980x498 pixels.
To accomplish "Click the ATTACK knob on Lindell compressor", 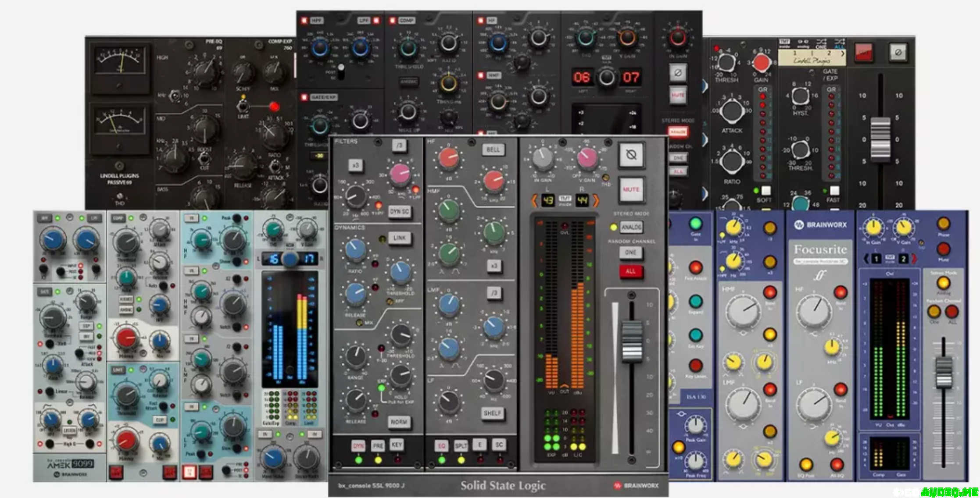I will pyautogui.click(x=732, y=111).
